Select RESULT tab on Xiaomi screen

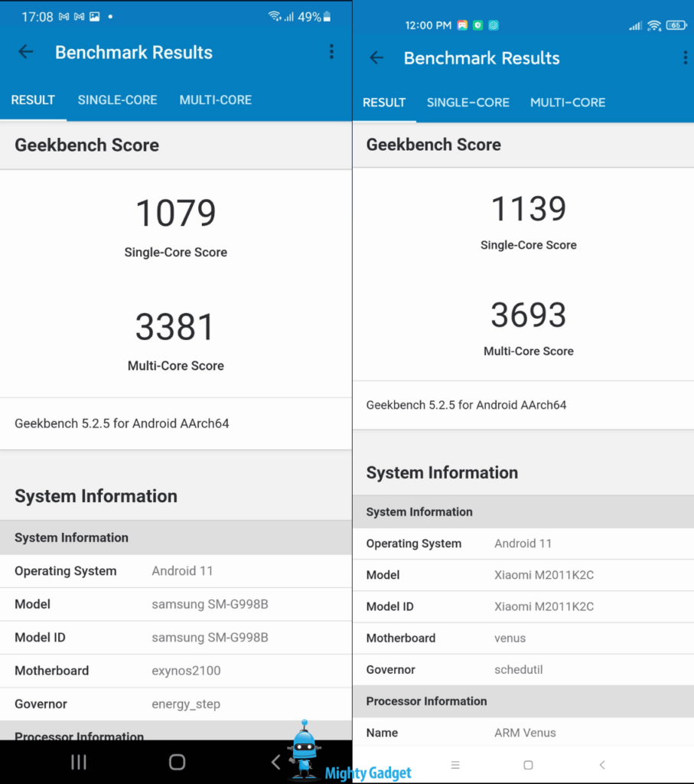384,103
